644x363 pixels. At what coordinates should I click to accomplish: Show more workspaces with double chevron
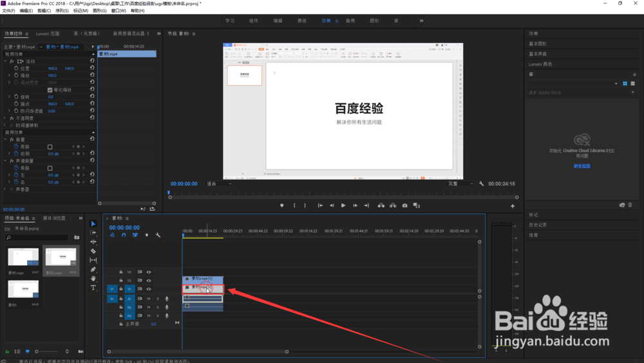[x=421, y=21]
